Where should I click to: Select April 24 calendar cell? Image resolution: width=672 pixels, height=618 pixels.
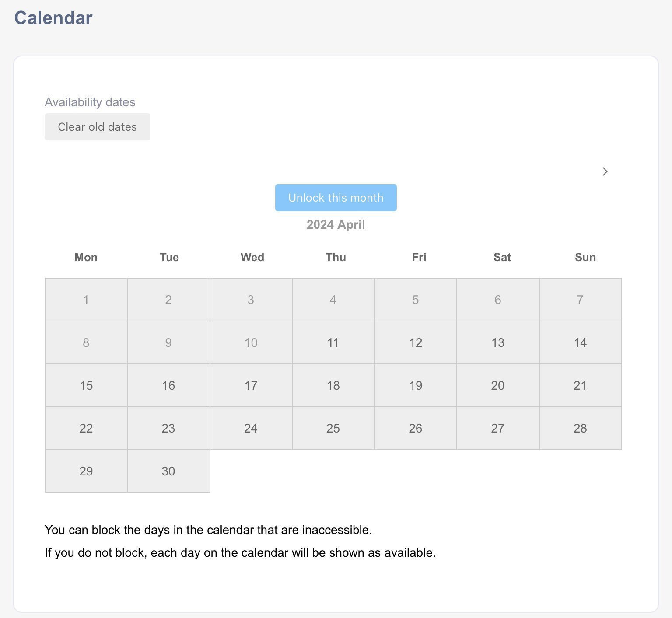click(251, 428)
